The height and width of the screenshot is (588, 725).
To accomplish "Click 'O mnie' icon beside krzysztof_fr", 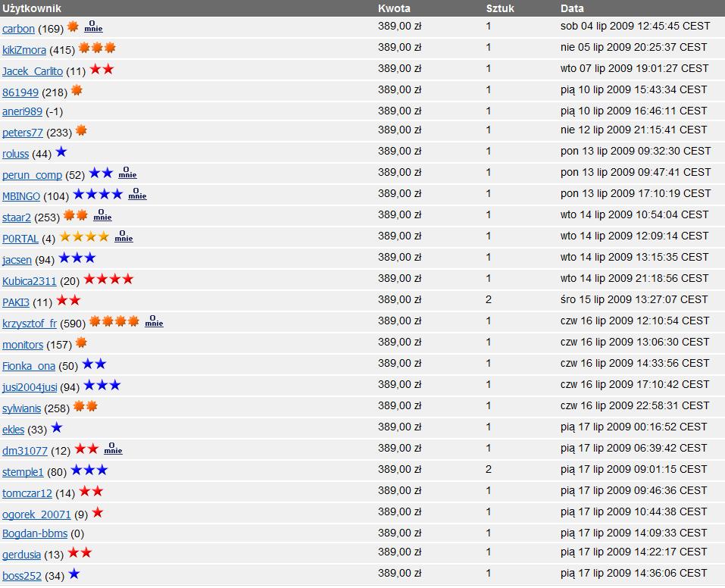I will click(x=154, y=322).
